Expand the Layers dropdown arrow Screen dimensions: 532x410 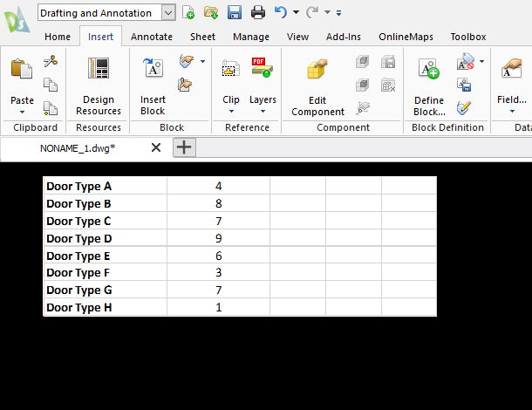[263, 112]
